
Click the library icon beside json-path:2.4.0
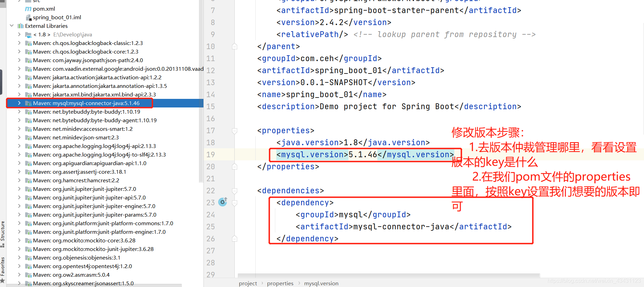[x=29, y=60]
